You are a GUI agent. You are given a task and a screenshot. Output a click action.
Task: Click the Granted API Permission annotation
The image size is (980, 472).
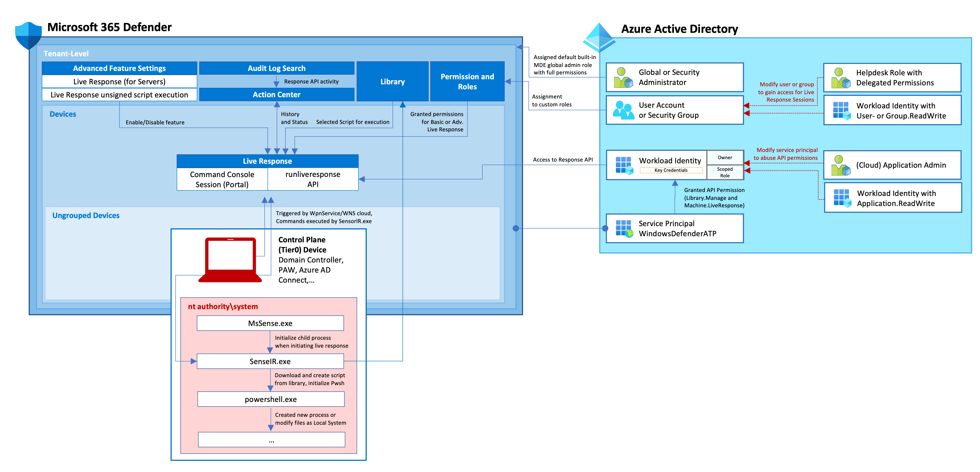pos(714,198)
